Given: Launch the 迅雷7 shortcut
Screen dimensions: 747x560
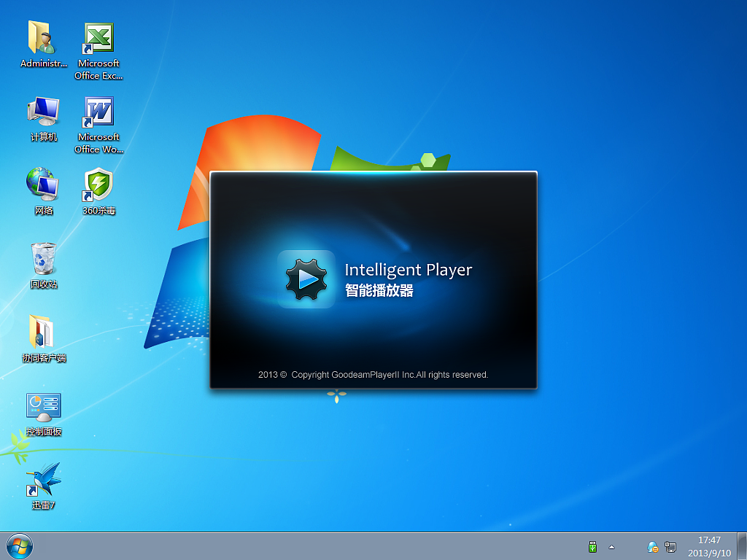Looking at the screenshot, I should click(43, 486).
